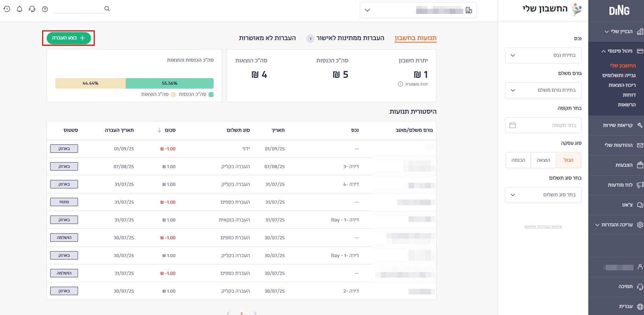Viewport: 644px width, 315px height.
Task: Open the בחירת גורם משלם dropdown
Action: (x=543, y=90)
